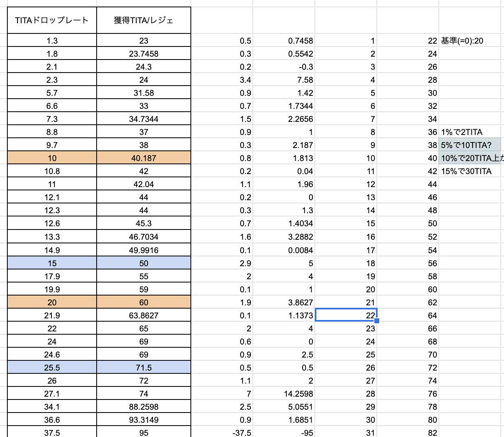Select the cell showing 1.7344
504x437 pixels.
pyautogui.click(x=284, y=106)
